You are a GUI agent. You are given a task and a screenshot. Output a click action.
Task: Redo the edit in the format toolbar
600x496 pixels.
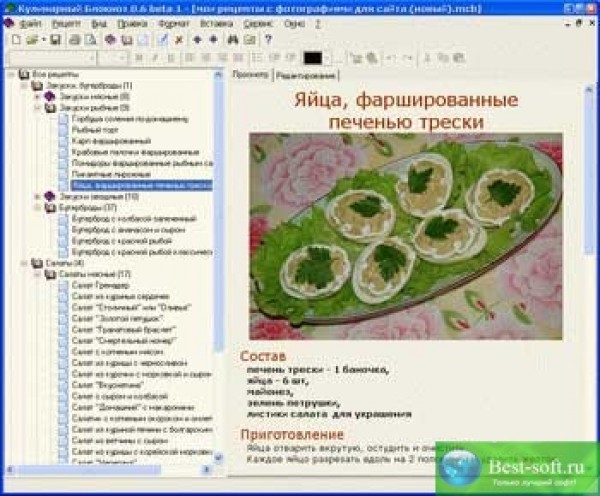408,58
